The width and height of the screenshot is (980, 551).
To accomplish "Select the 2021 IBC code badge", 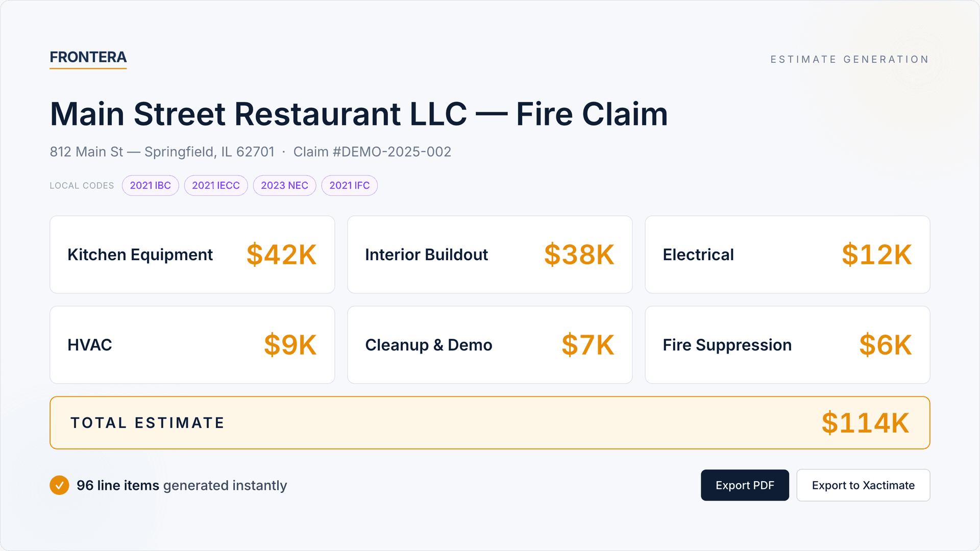I will [x=150, y=185].
